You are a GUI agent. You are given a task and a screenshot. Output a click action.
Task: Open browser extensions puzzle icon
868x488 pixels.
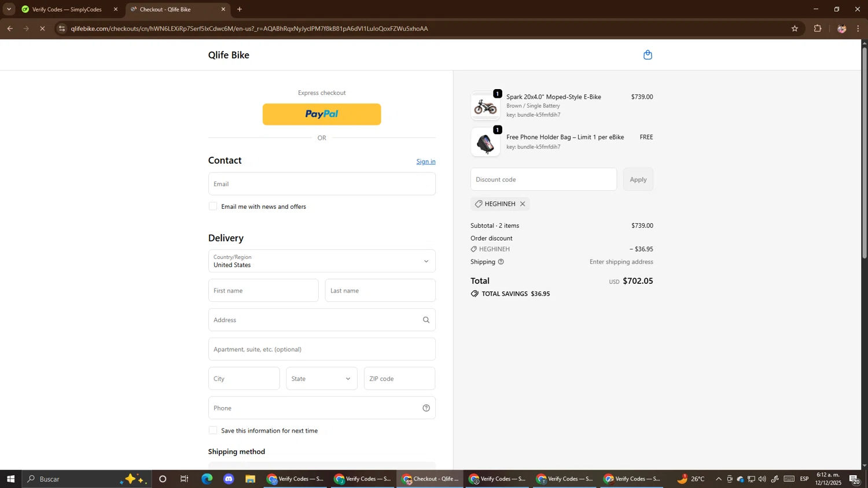(x=818, y=28)
